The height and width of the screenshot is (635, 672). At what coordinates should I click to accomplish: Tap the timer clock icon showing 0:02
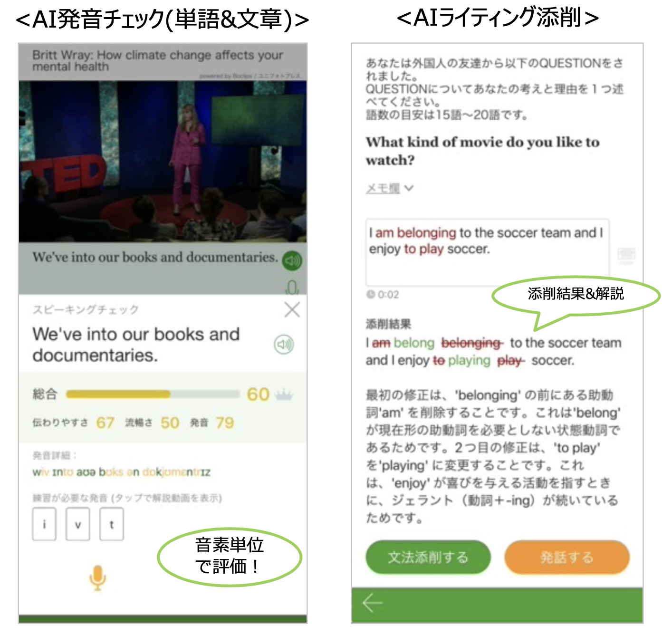371,294
